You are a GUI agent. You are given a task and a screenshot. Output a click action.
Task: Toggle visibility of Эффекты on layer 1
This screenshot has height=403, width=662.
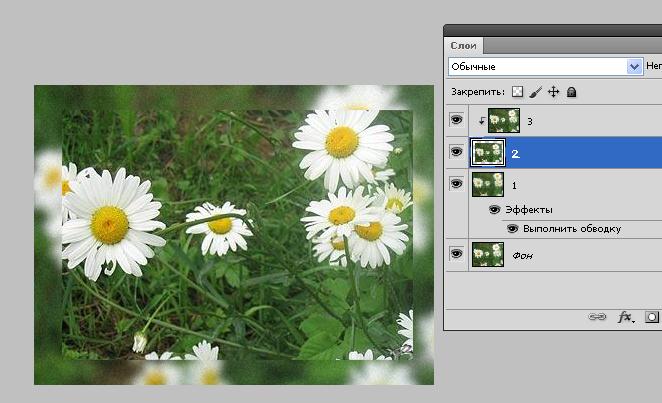tap(494, 210)
